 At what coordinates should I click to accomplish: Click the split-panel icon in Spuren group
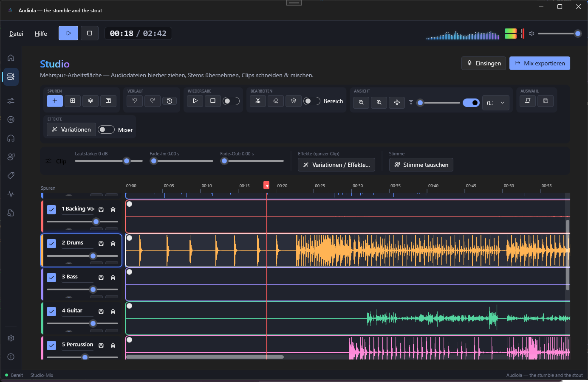108,101
